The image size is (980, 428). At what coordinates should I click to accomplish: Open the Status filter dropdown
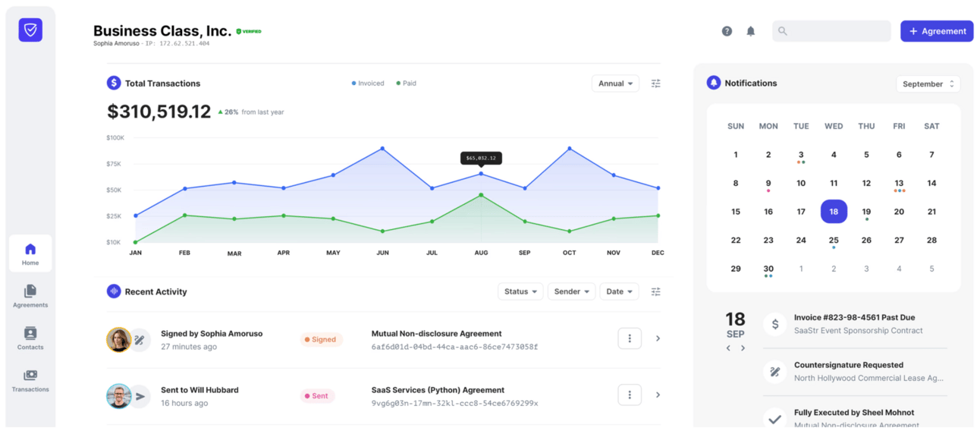pyautogui.click(x=520, y=291)
